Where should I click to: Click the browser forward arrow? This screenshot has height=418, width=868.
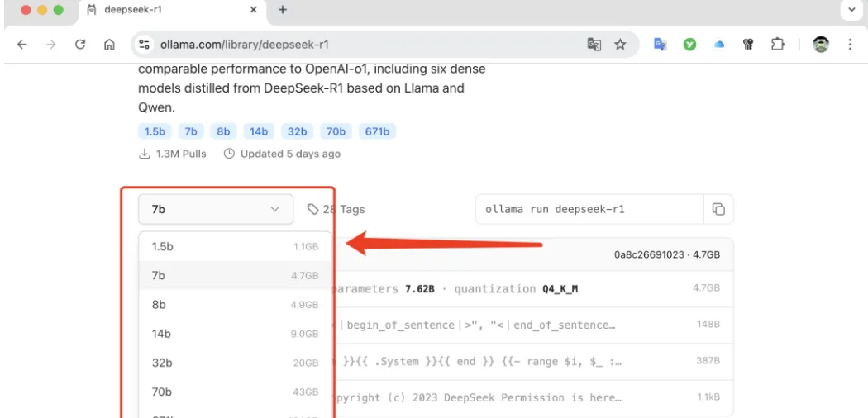point(51,45)
